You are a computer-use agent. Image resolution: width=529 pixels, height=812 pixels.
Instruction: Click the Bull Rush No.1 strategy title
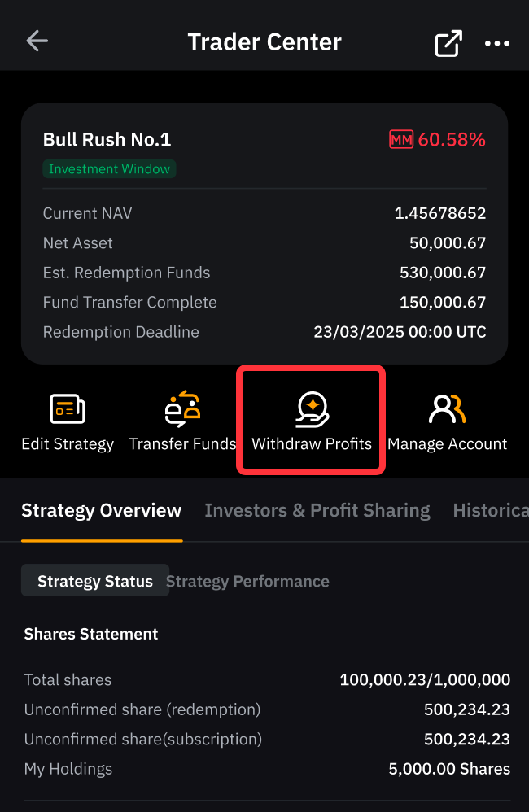click(107, 139)
